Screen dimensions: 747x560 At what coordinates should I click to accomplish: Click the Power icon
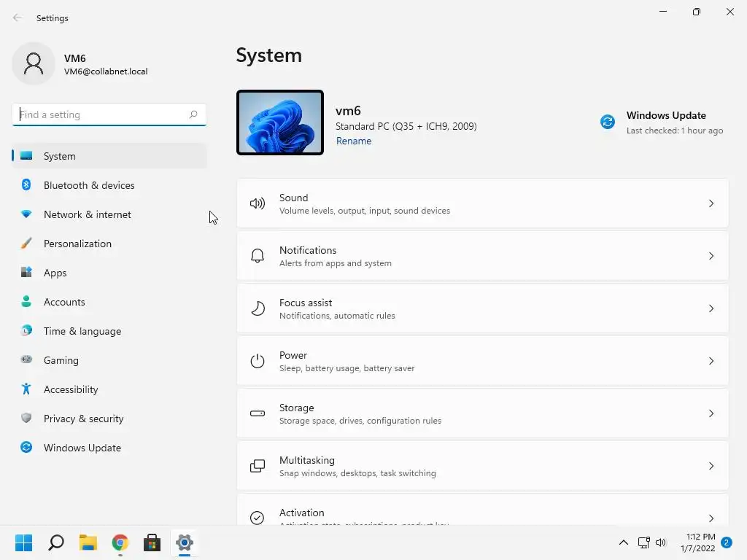[258, 361]
